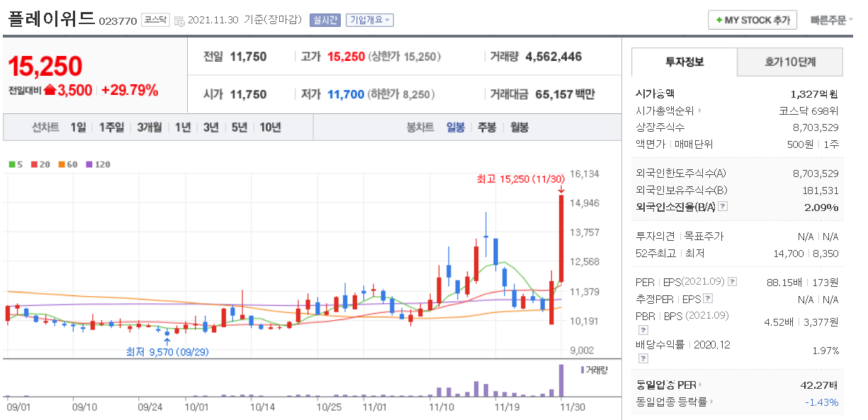This screenshot has height=420, width=868.
Task: Click the 외국인소진율 value 2.09%
Action: coord(822,207)
